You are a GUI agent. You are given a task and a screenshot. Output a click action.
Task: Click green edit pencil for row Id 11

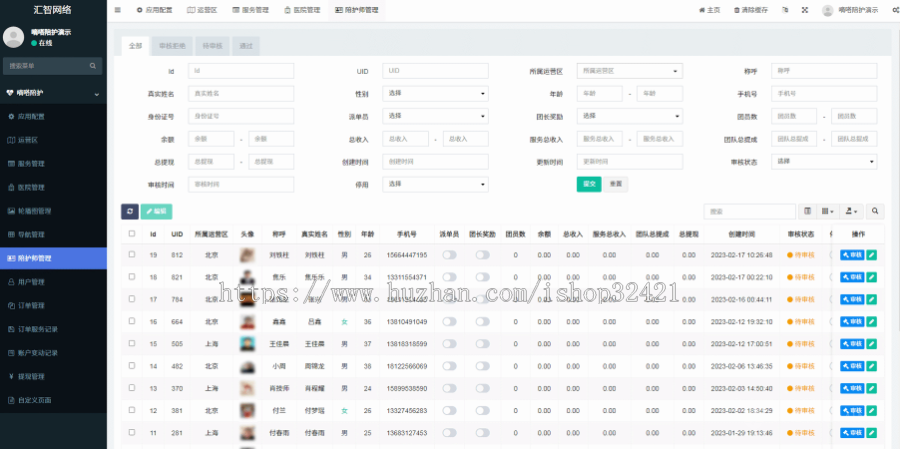871,432
